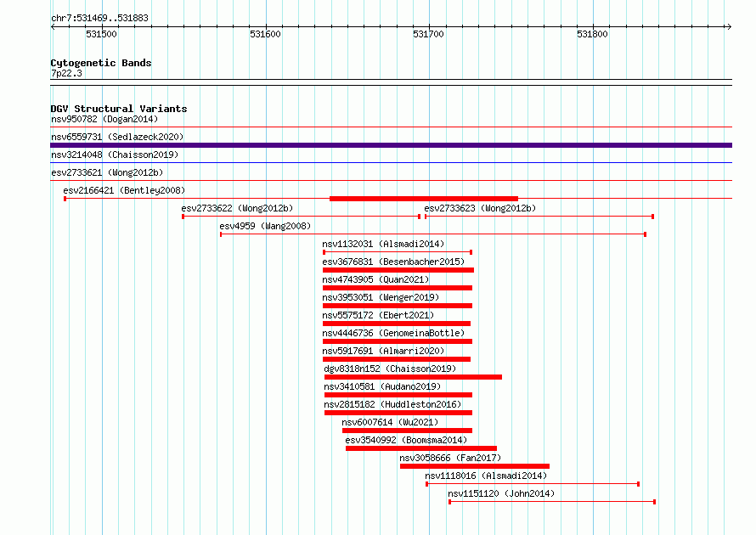The width and height of the screenshot is (756, 535).
Task: Click the DGV Structural Variants track title
Action: (119, 109)
